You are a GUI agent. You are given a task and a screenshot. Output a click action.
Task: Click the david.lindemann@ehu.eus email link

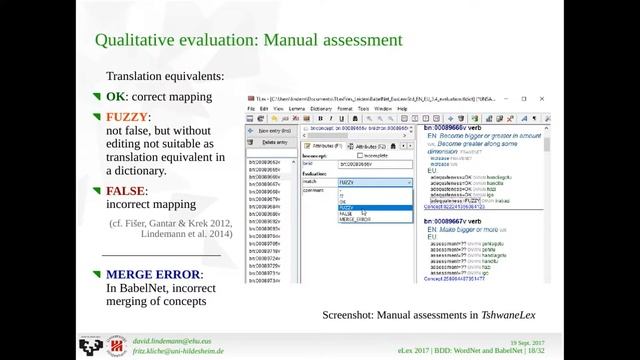pos(172,341)
